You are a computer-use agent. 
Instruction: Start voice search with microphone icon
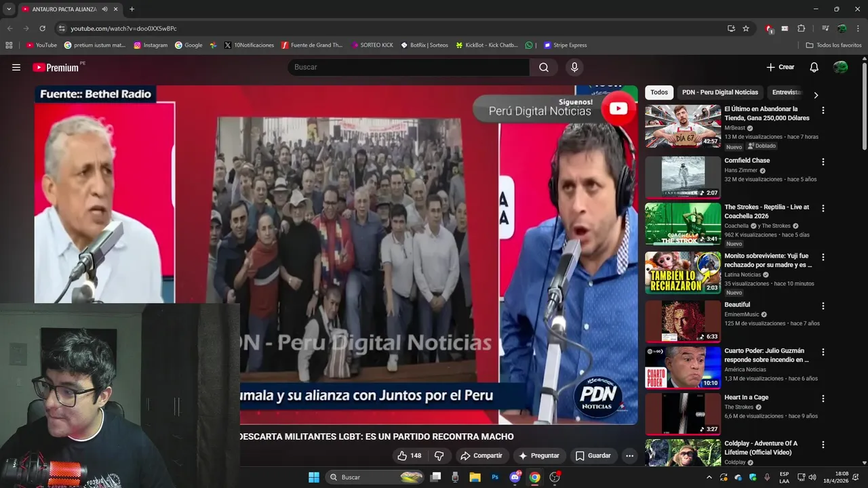[x=574, y=67]
